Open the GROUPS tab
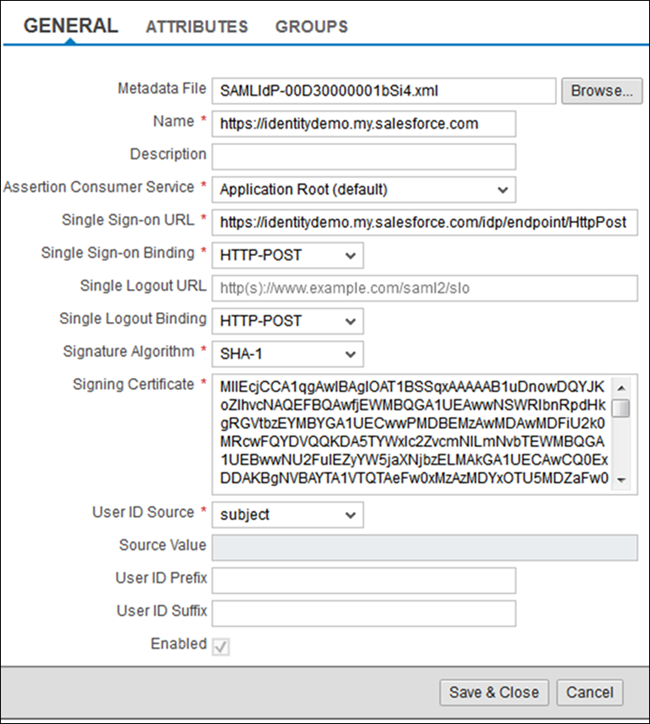Image resolution: width=650 pixels, height=724 pixels. (x=312, y=27)
